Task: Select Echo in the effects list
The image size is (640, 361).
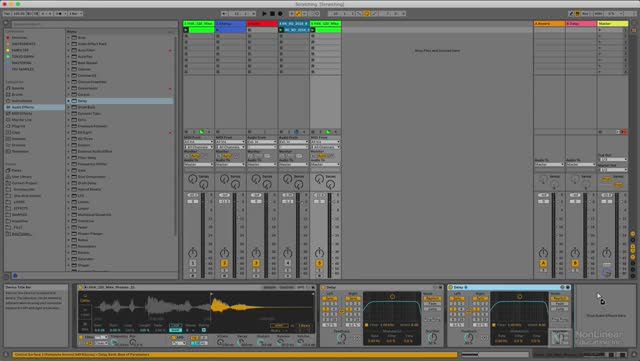Action: 82,120
